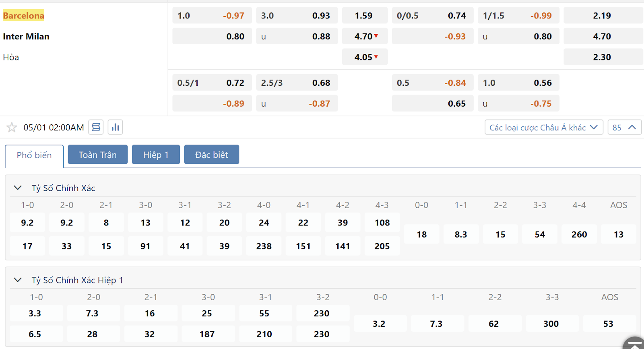Open the match live-score list icon

tap(96, 127)
